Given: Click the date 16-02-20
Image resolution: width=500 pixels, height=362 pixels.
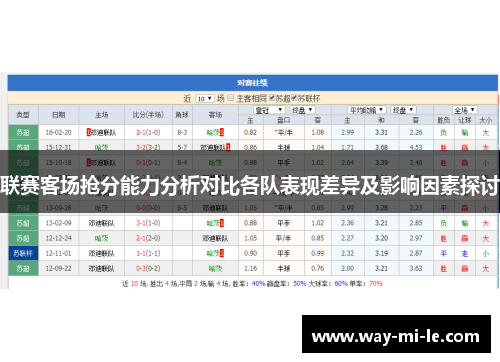Looking at the screenshot, I should pyautogui.click(x=59, y=132).
